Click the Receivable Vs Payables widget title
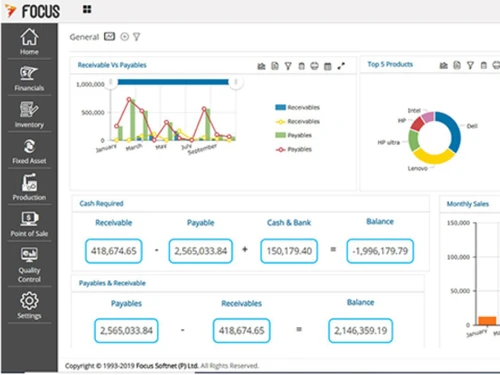This screenshot has height=375, width=500. pos(112,65)
